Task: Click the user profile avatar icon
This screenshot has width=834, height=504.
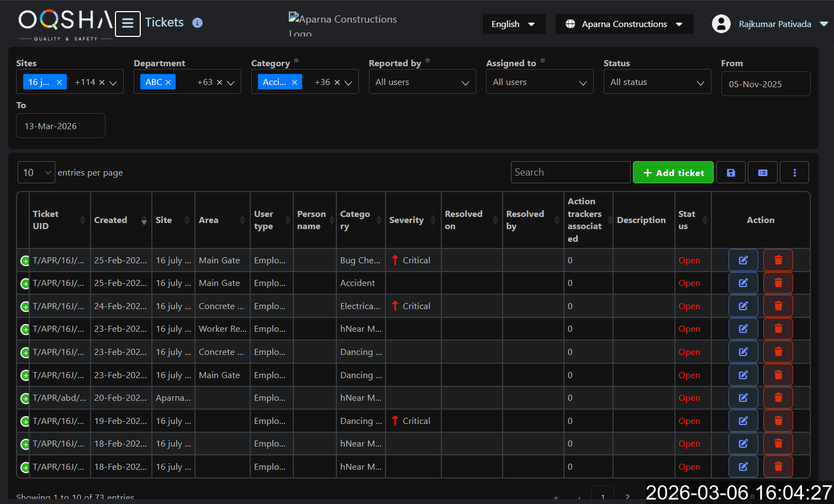Action: (x=721, y=24)
